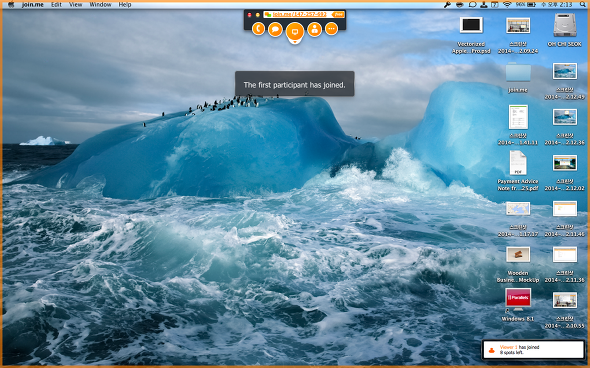Close the join.me toolbar with red button
This screenshot has height=368, width=590.
tap(249, 15)
